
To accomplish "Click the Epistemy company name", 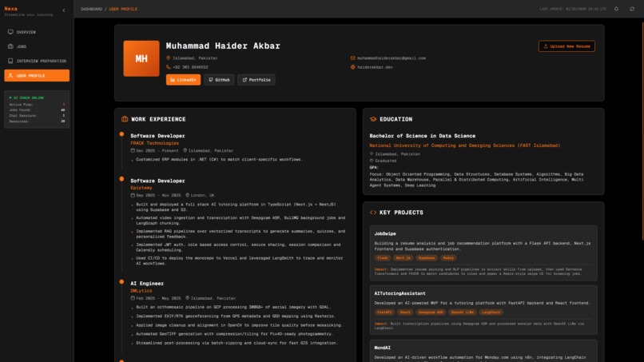I will point(141,188).
